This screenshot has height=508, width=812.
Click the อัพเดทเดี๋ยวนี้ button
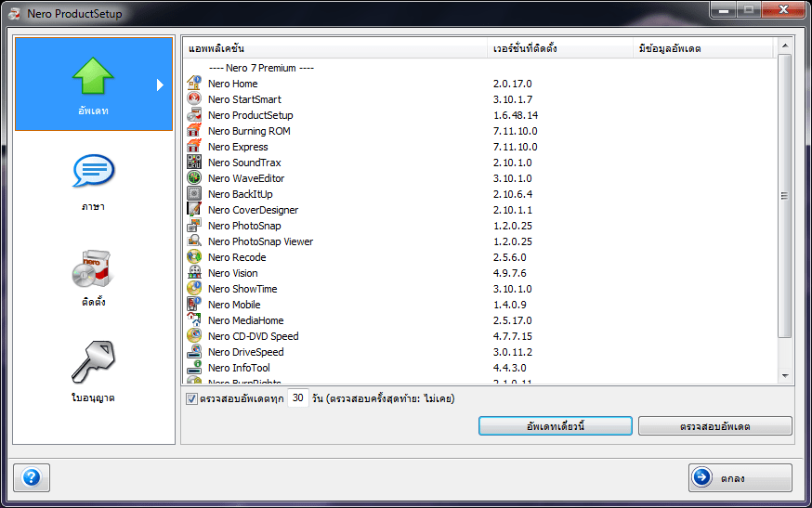click(x=556, y=426)
